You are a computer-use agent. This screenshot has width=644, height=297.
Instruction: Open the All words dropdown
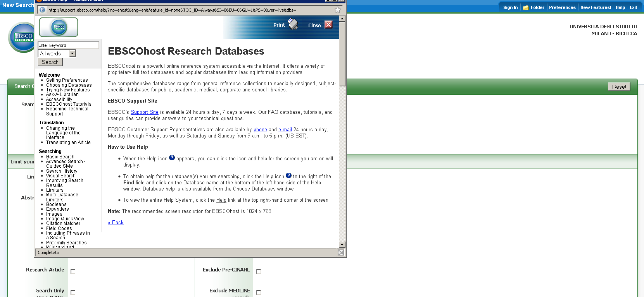57,53
